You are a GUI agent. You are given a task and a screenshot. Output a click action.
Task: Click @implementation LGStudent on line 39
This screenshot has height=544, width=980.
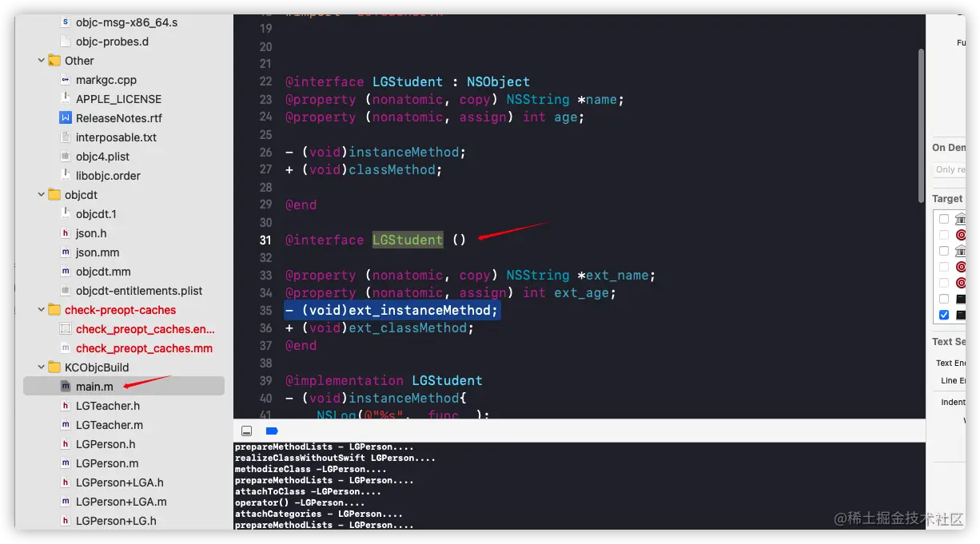tap(384, 380)
